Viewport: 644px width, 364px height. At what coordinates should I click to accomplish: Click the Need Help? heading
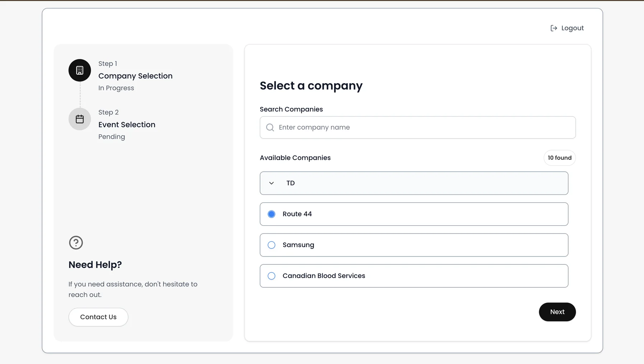pyautogui.click(x=95, y=265)
